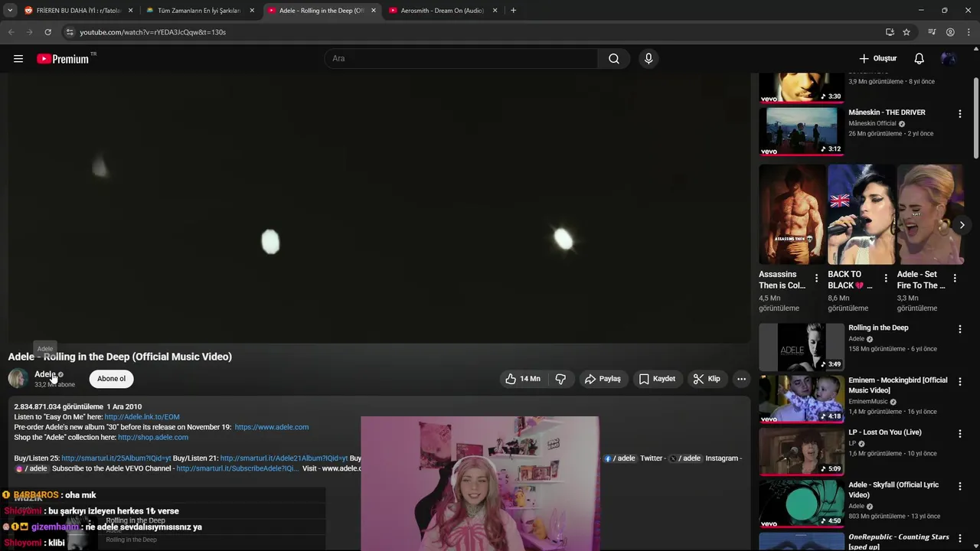The width and height of the screenshot is (980, 551).
Task: Open the account avatar menu
Action: point(949,59)
